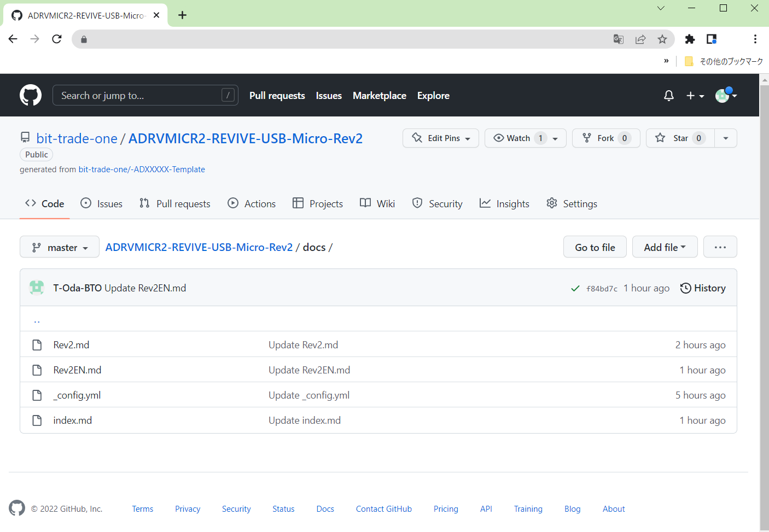Open the footer Contact GitHub link

pos(384,508)
